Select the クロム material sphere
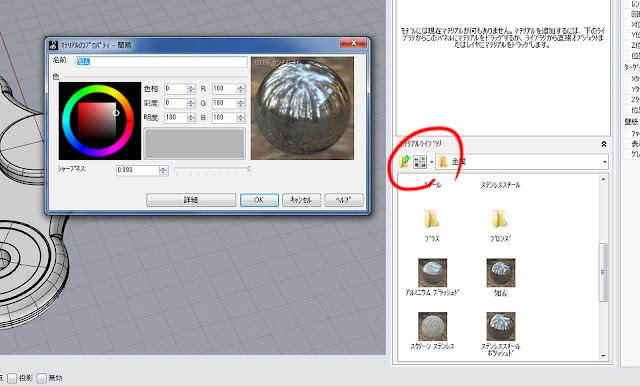 pos(501,273)
